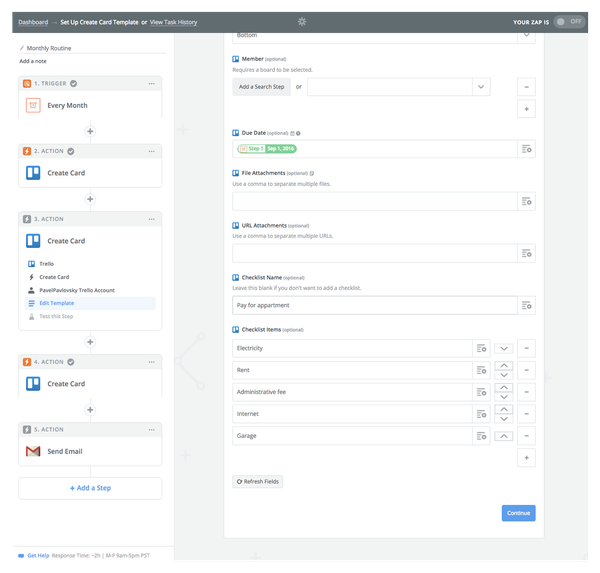The height and width of the screenshot is (573, 600).
Task: Toggle the Zap ON/OFF switch
Action: 569,22
